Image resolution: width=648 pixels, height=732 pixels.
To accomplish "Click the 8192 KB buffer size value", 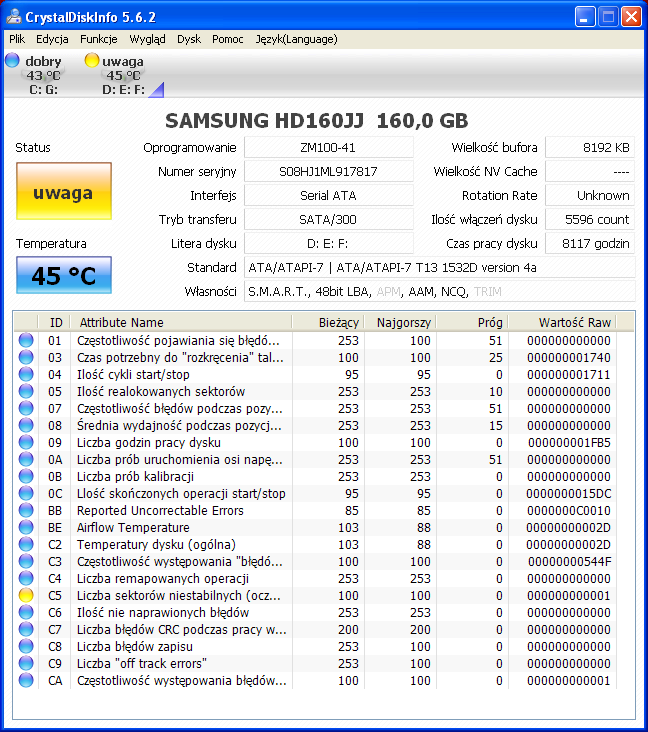I will coord(590,148).
